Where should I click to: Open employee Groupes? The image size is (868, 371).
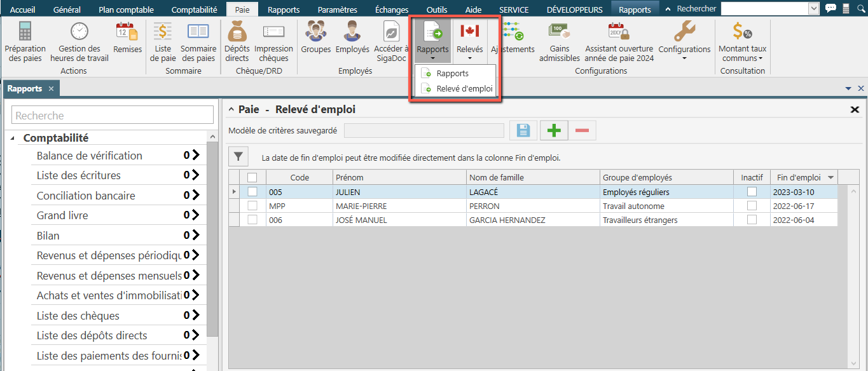pyautogui.click(x=316, y=38)
